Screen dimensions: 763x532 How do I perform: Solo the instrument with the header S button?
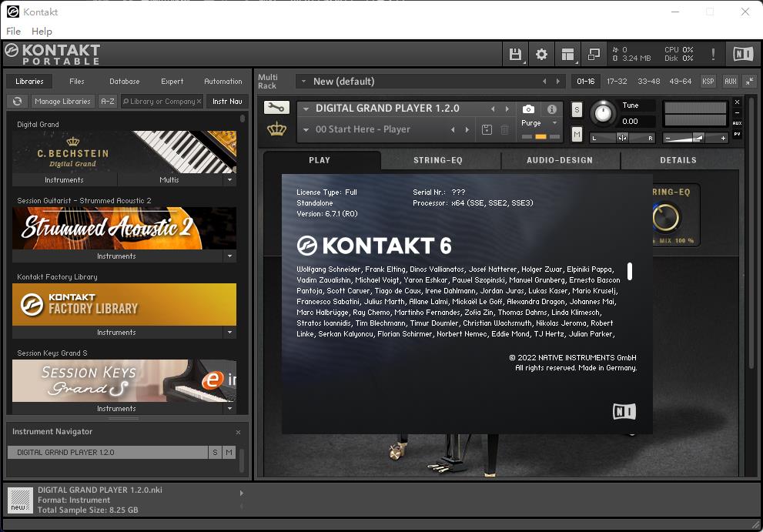coord(577,110)
